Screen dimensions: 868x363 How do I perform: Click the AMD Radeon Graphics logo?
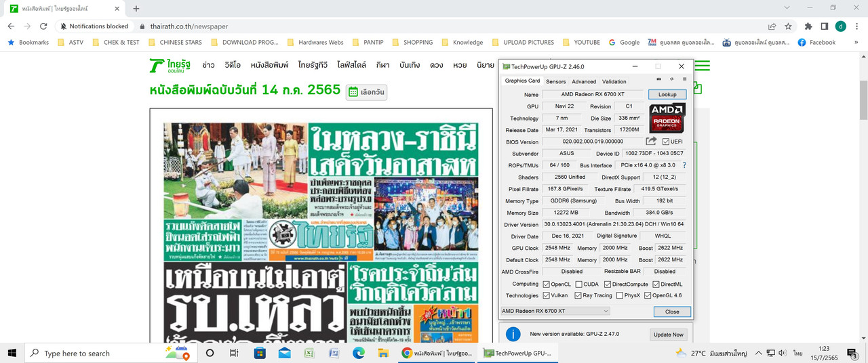point(667,118)
